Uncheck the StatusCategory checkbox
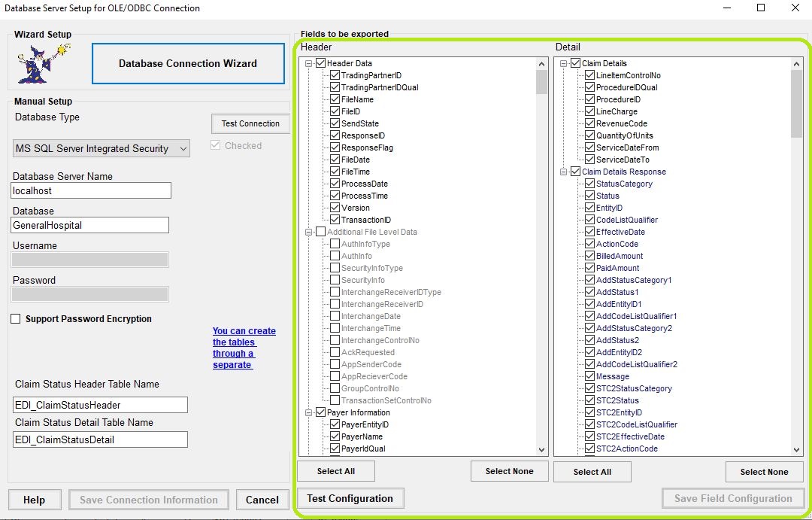This screenshot has height=520, width=812. 590,184
